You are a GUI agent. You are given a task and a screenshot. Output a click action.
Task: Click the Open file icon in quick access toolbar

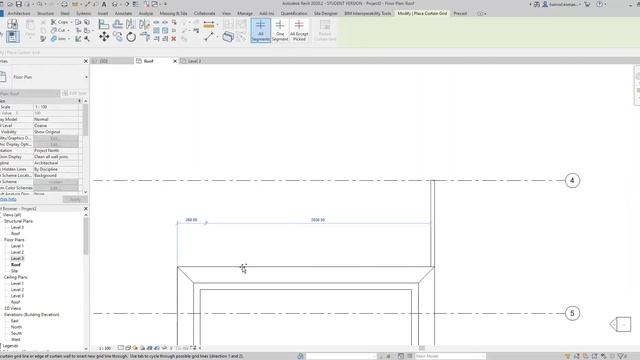[x=10, y=4]
